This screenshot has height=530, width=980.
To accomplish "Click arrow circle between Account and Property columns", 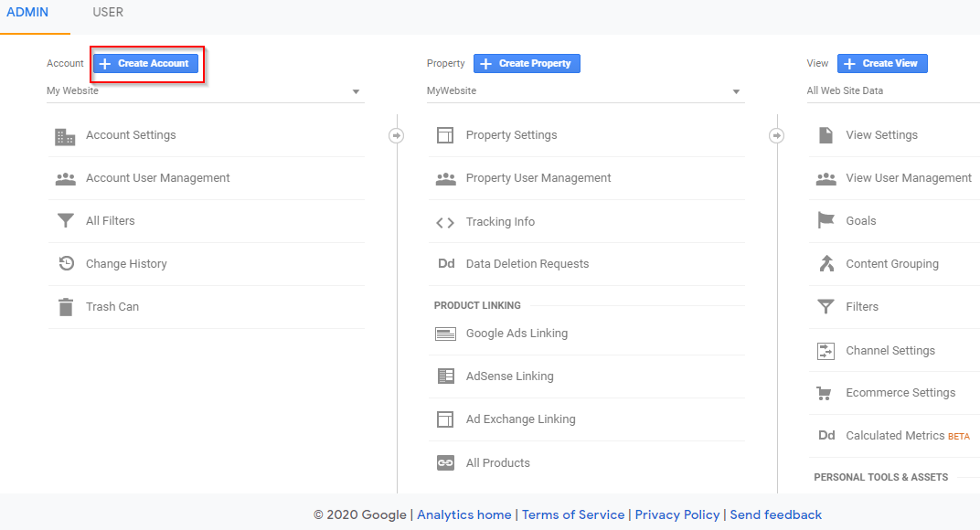I will click(396, 135).
